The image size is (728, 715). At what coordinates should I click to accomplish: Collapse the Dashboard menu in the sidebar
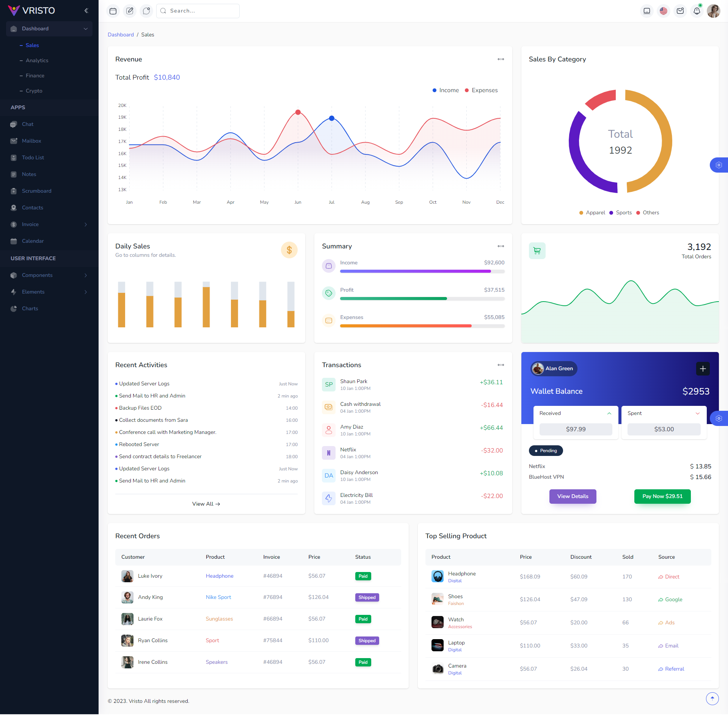pyautogui.click(x=49, y=28)
